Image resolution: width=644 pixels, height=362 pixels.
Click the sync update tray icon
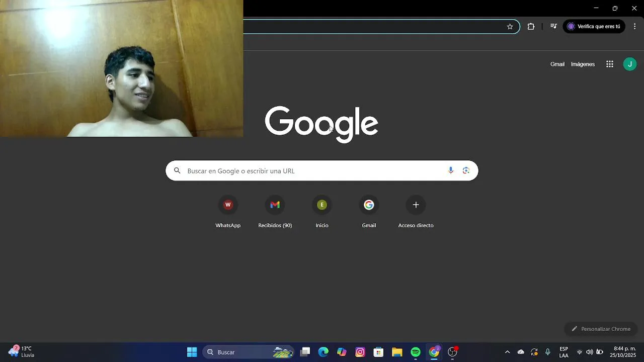534,352
